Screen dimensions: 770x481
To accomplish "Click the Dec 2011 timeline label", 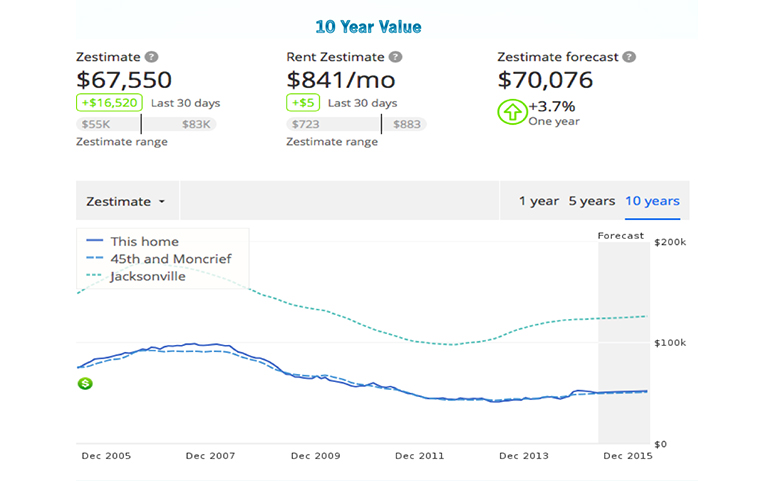I will point(419,456).
